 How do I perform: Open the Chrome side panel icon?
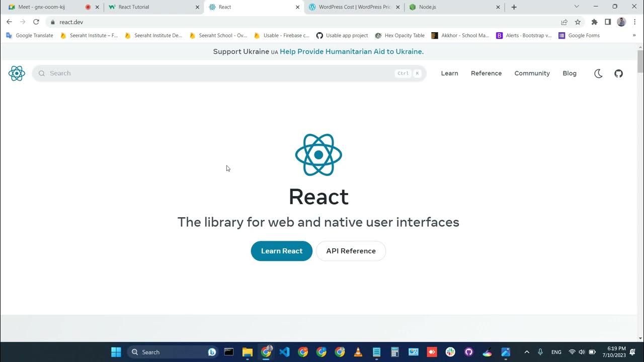pyautogui.click(x=608, y=22)
